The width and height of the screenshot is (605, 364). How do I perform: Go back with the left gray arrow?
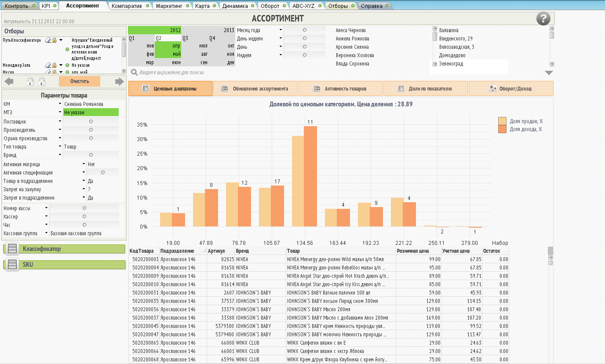coord(9,81)
